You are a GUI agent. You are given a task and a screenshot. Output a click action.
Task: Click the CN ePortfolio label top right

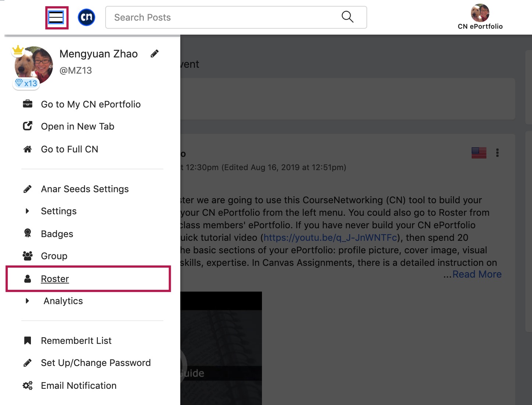pyautogui.click(x=480, y=27)
